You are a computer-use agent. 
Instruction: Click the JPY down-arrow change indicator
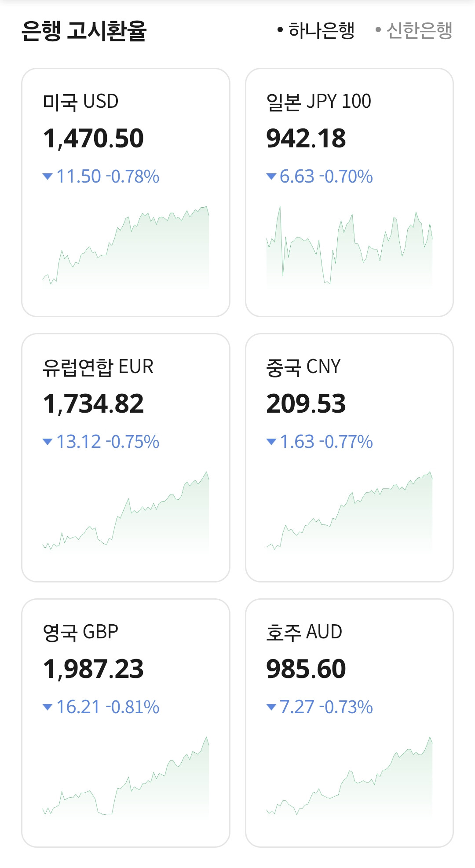click(x=271, y=177)
